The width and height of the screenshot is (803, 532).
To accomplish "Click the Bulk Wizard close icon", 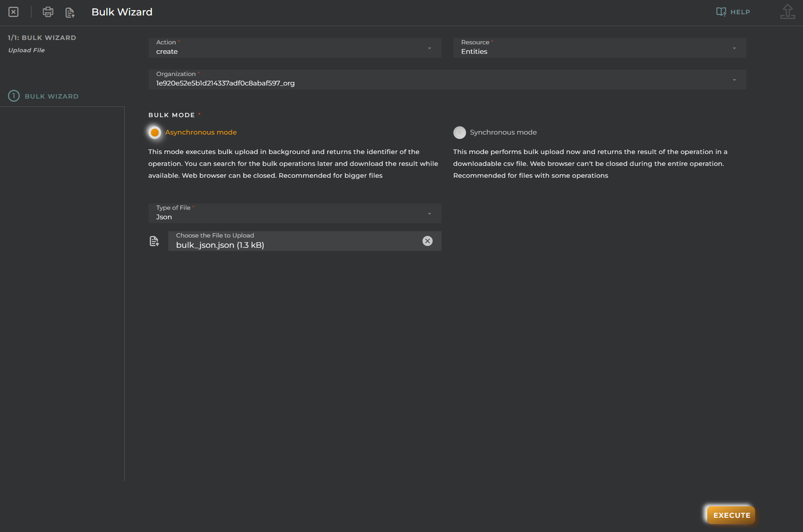I will pos(13,12).
